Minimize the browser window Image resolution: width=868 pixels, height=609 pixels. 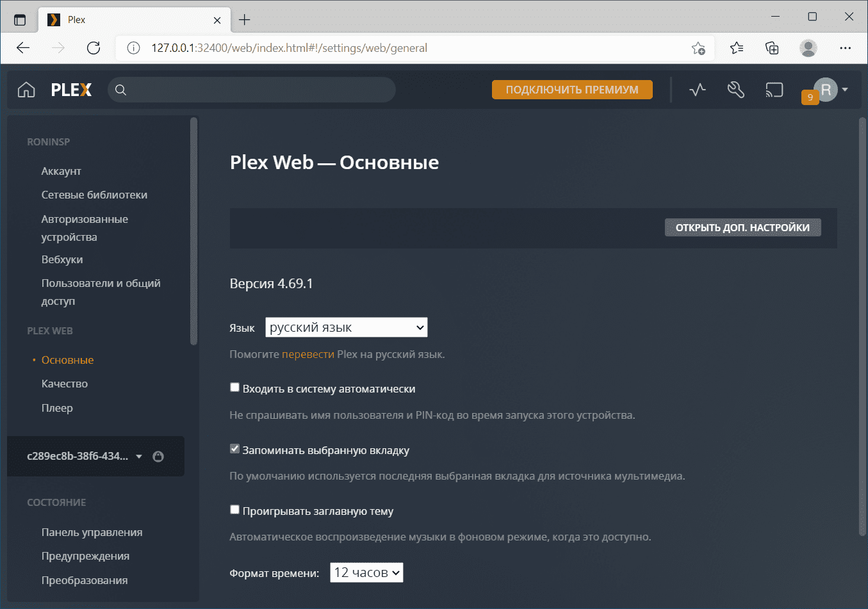[x=776, y=17]
